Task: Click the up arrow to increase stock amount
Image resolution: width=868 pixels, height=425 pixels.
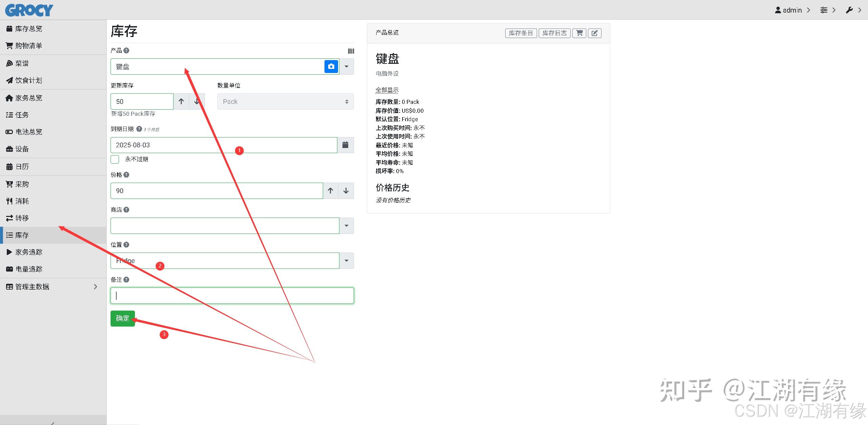Action: (x=181, y=101)
